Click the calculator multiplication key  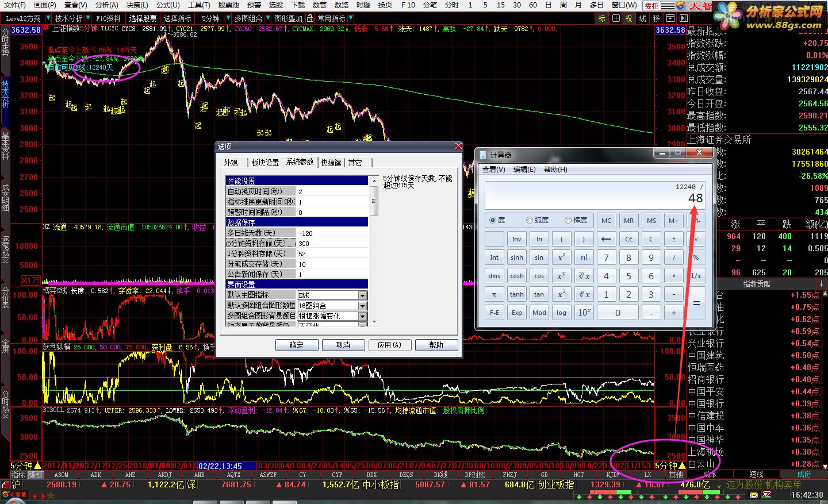[673, 276]
